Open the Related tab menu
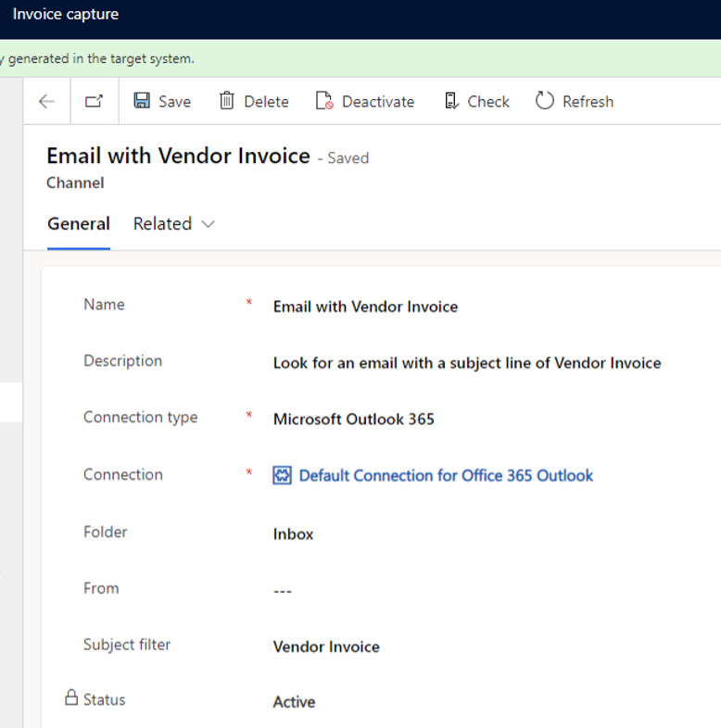This screenshot has height=728, width=721. tap(173, 224)
